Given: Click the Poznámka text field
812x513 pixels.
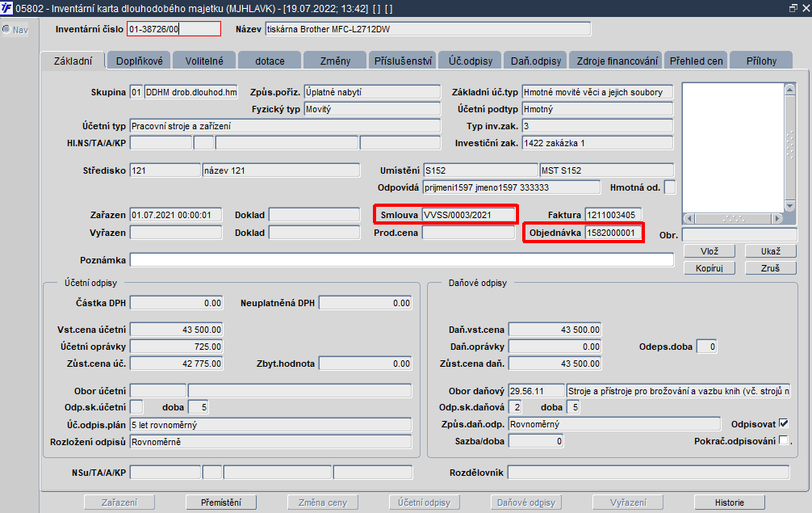Looking at the screenshot, I should click(402, 259).
